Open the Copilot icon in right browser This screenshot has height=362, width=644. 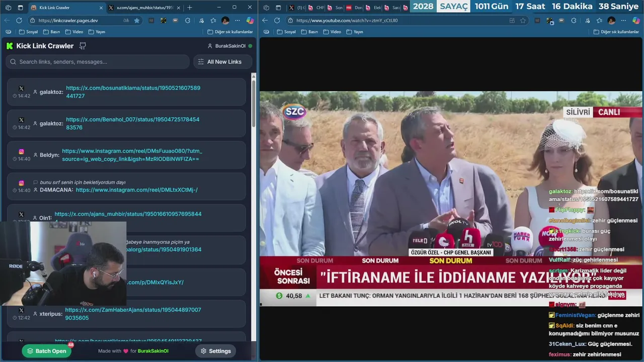click(636, 21)
